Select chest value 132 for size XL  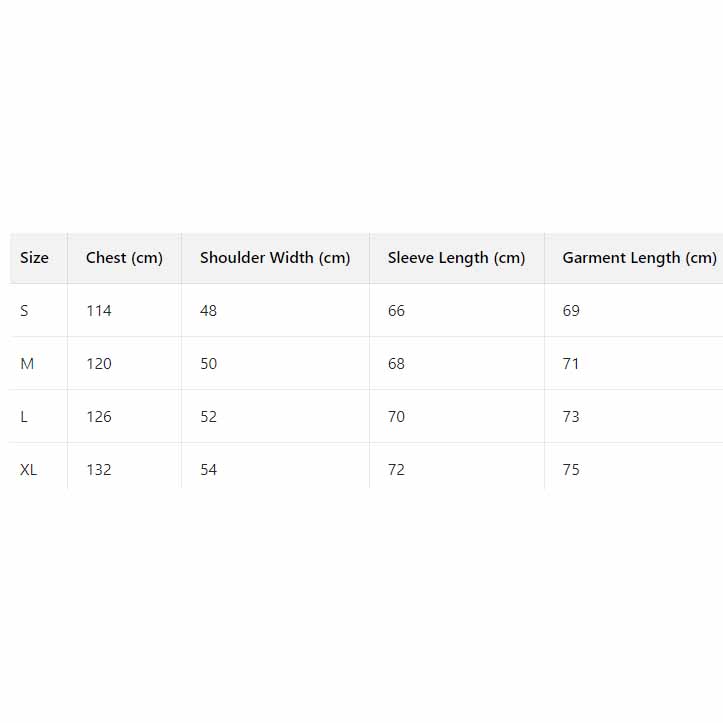click(x=99, y=470)
